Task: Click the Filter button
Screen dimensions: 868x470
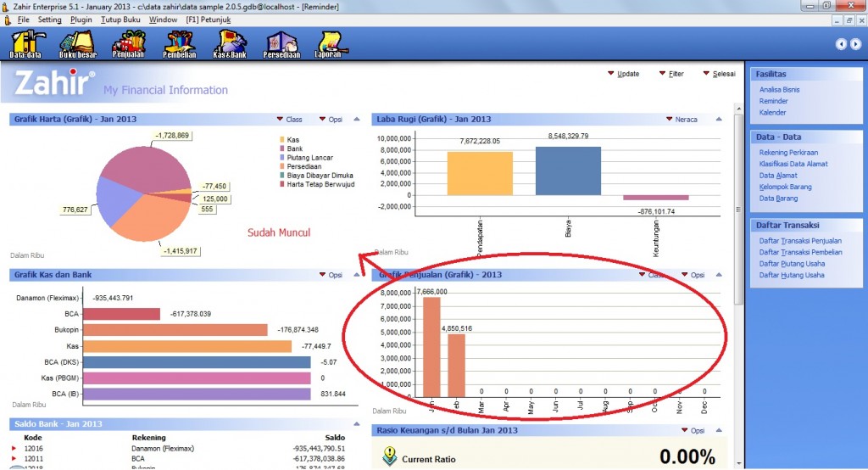Action: point(670,74)
